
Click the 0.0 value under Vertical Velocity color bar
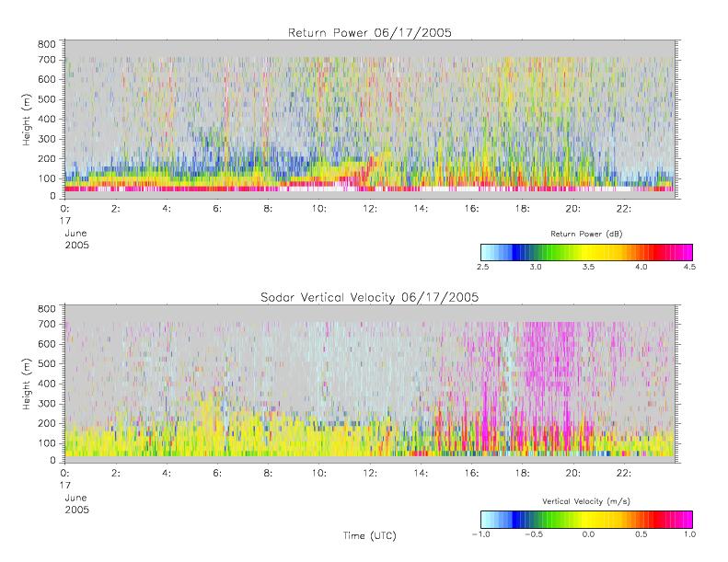tap(588, 534)
